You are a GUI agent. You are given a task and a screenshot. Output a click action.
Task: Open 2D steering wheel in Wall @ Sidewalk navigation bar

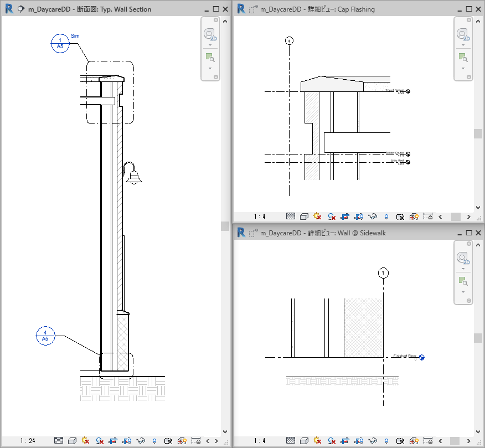point(463,258)
